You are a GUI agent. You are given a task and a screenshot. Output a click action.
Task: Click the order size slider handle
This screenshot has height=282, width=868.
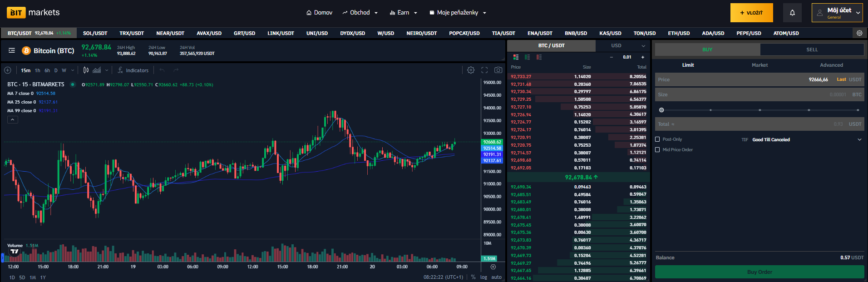[x=661, y=110]
